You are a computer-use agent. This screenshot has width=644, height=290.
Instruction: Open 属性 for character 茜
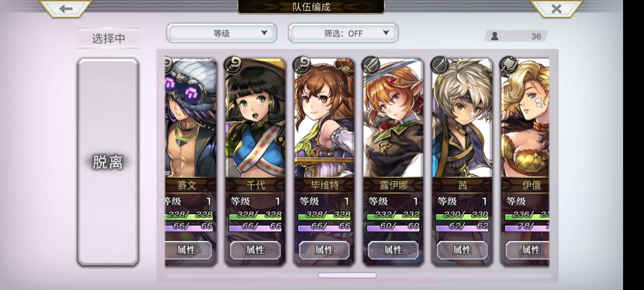(x=462, y=250)
